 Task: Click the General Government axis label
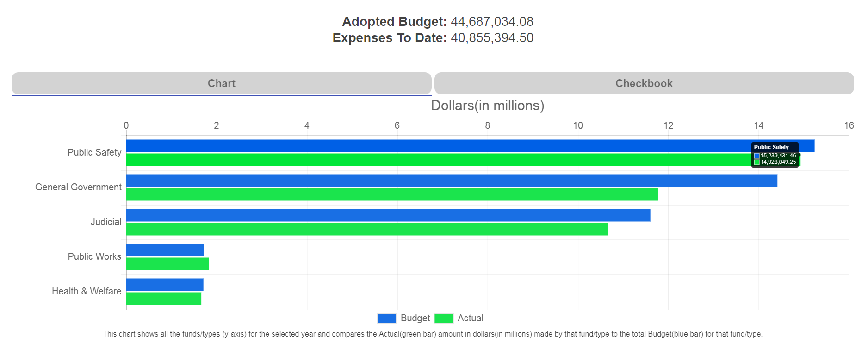(x=78, y=187)
